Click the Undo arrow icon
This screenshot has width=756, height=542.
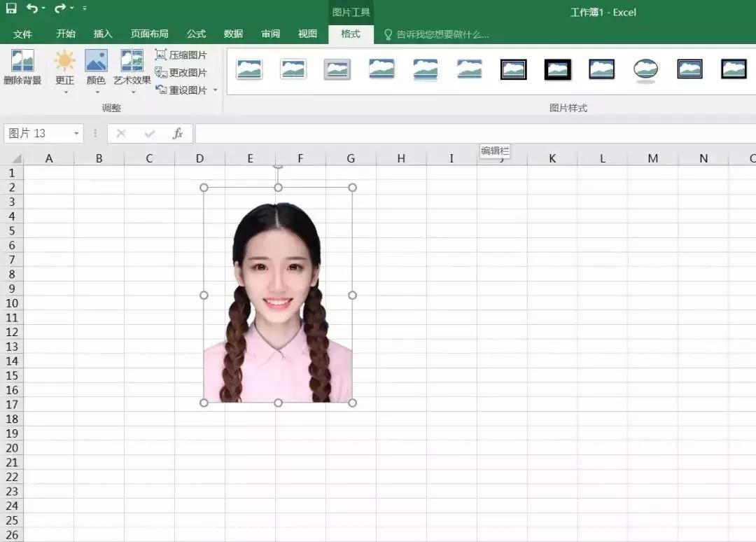[x=32, y=9]
